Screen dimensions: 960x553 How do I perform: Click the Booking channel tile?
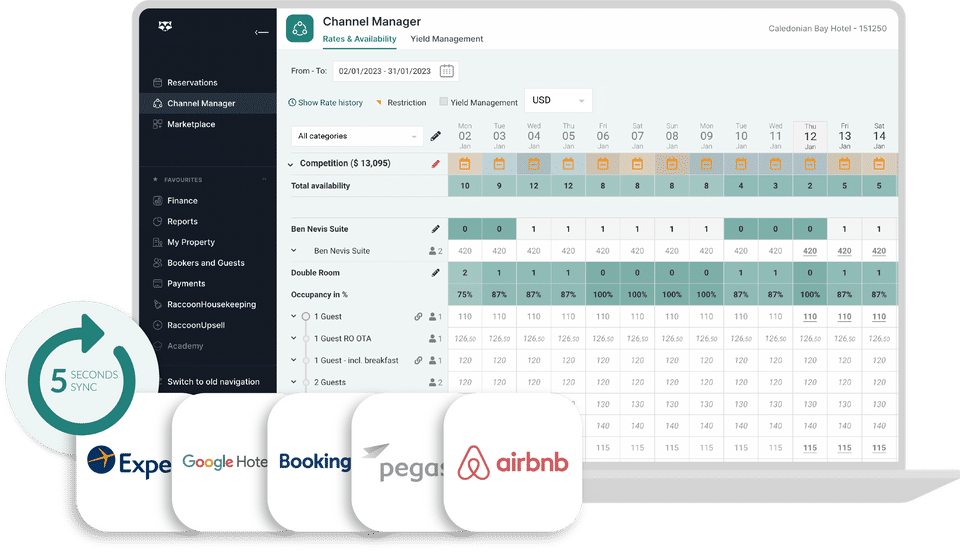tap(312, 462)
